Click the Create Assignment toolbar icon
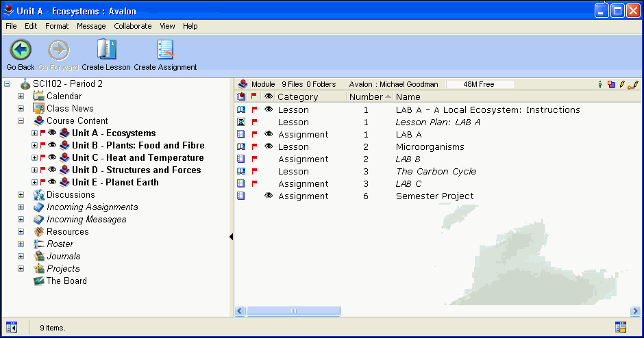Screen dimensions: 644x338 (165, 51)
